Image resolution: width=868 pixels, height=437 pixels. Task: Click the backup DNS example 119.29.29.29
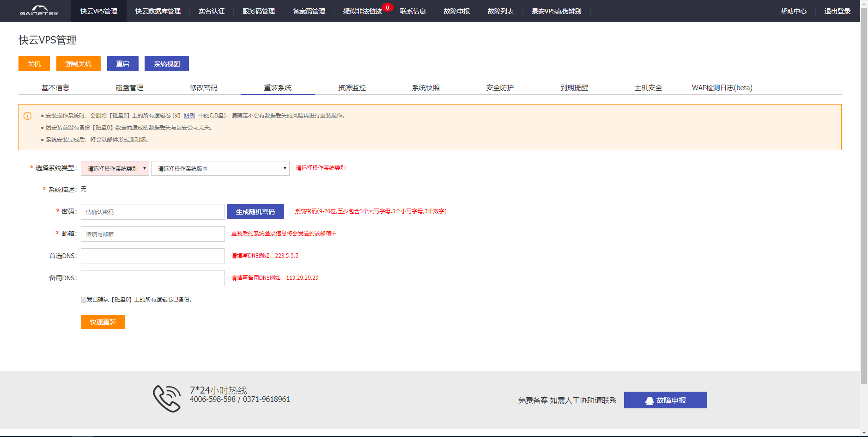coord(302,278)
